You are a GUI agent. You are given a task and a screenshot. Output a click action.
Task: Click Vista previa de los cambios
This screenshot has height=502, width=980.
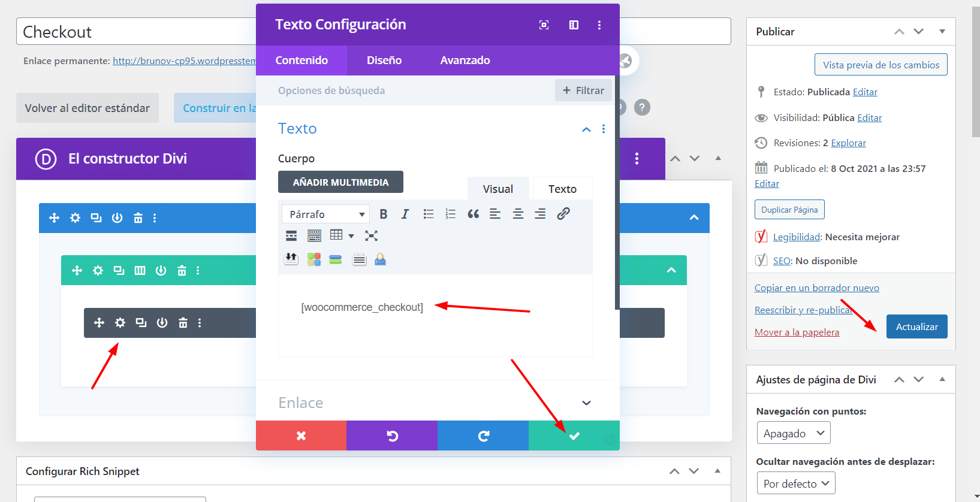click(881, 65)
